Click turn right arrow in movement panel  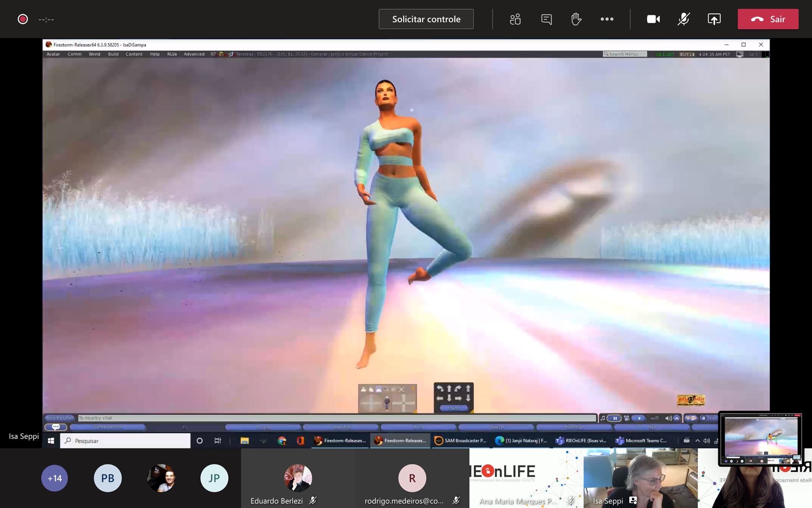point(458,389)
